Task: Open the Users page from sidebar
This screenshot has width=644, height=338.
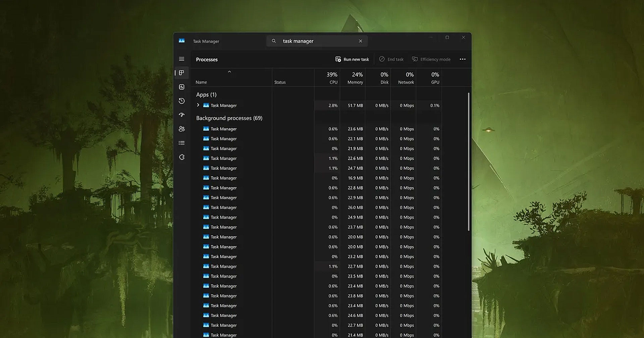Action: coord(181,129)
